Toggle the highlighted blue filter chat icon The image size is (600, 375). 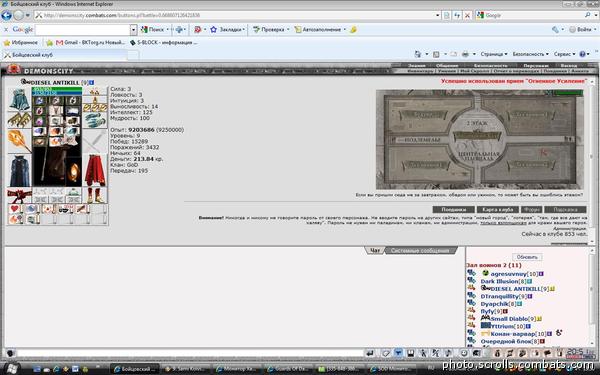(398, 353)
